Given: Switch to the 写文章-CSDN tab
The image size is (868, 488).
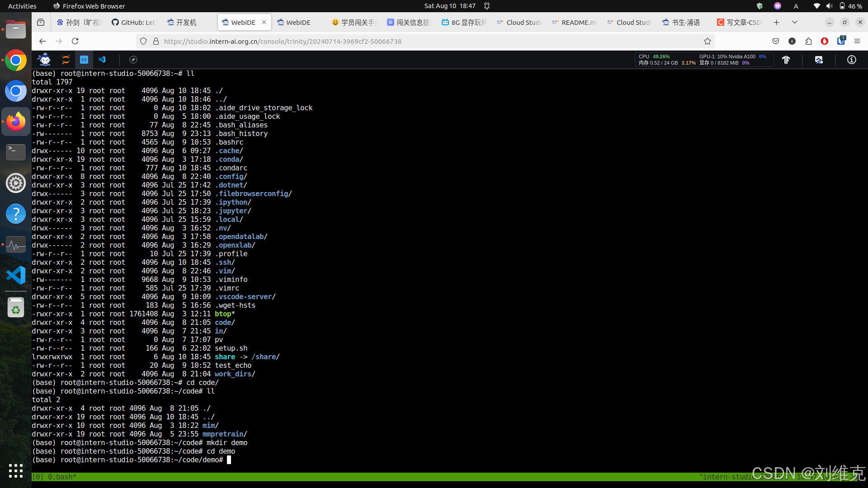Looking at the screenshot, I should pos(740,22).
